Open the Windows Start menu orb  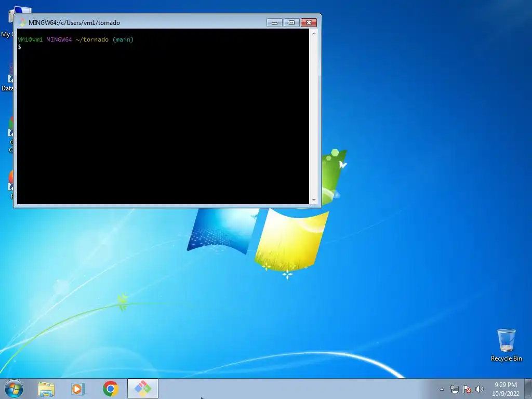(14, 389)
